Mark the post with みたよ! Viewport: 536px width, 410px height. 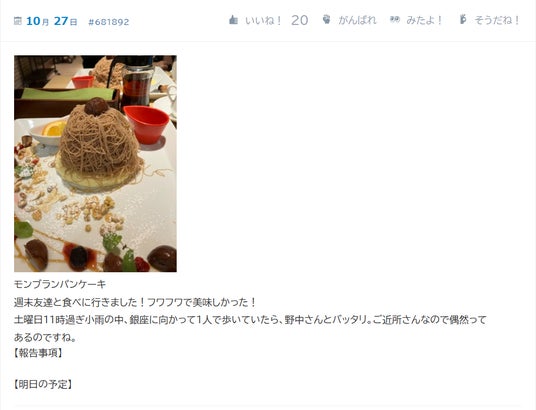click(x=424, y=20)
